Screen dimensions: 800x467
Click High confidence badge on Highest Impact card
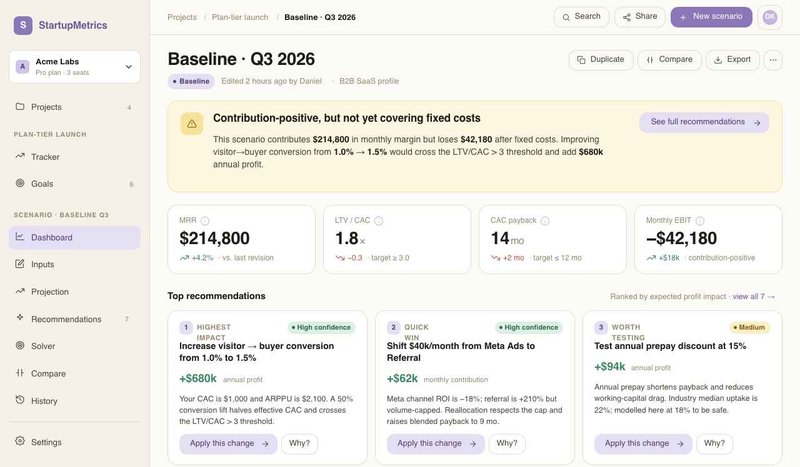point(321,327)
